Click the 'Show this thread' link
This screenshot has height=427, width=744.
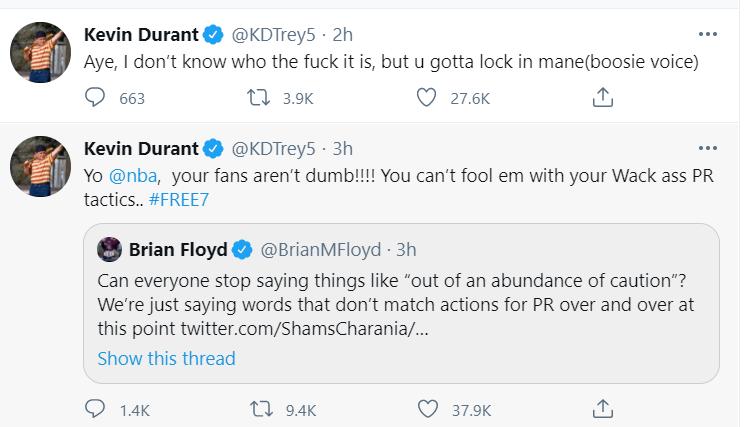pyautogui.click(x=166, y=358)
